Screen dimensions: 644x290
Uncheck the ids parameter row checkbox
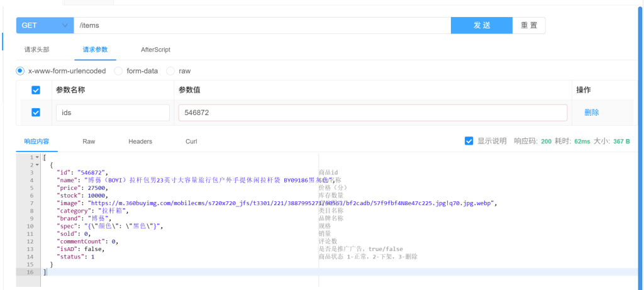point(36,113)
